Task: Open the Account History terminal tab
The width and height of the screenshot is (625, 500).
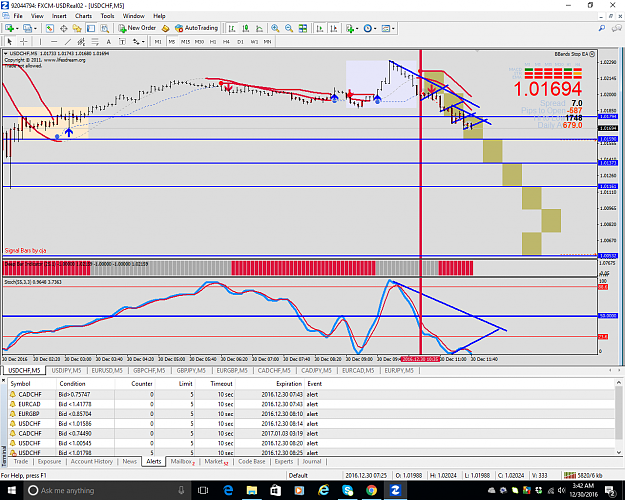Action: tap(92, 461)
